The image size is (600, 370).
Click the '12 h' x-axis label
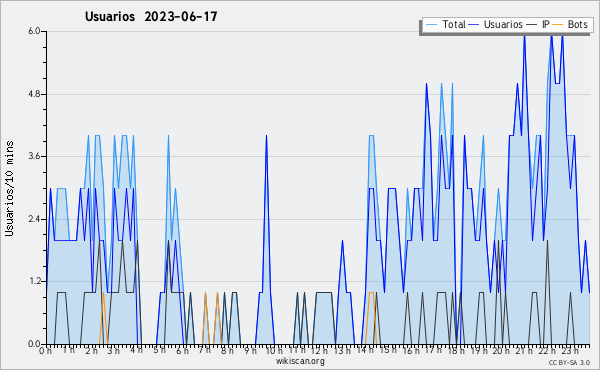[x=319, y=351]
